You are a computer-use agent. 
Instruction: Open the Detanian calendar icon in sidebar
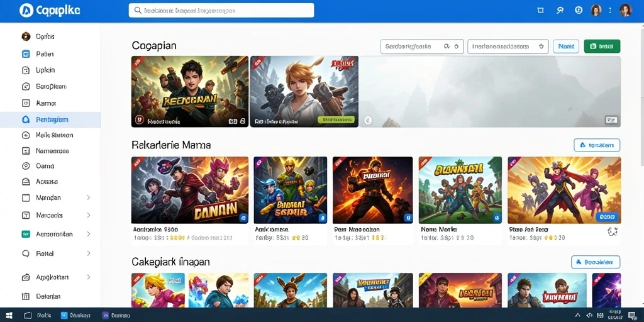[x=26, y=296]
